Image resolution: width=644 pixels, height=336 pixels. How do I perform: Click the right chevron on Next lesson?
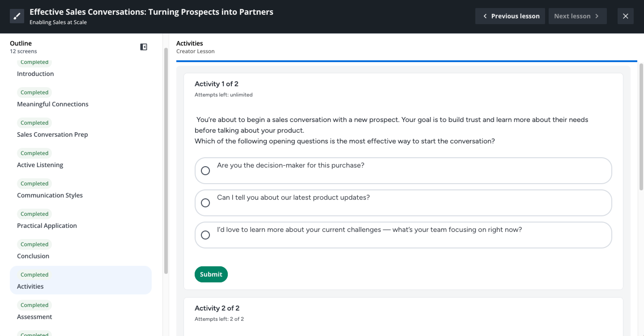click(x=597, y=16)
